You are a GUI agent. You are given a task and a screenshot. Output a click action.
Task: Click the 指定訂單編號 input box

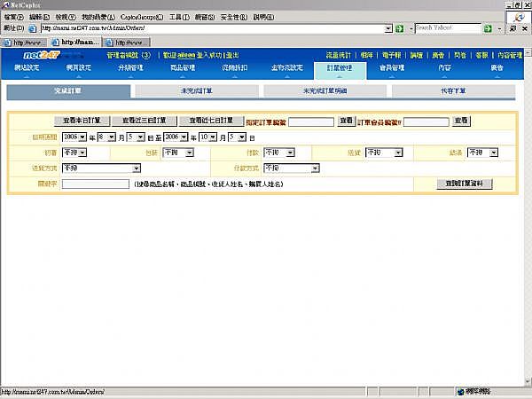310,121
